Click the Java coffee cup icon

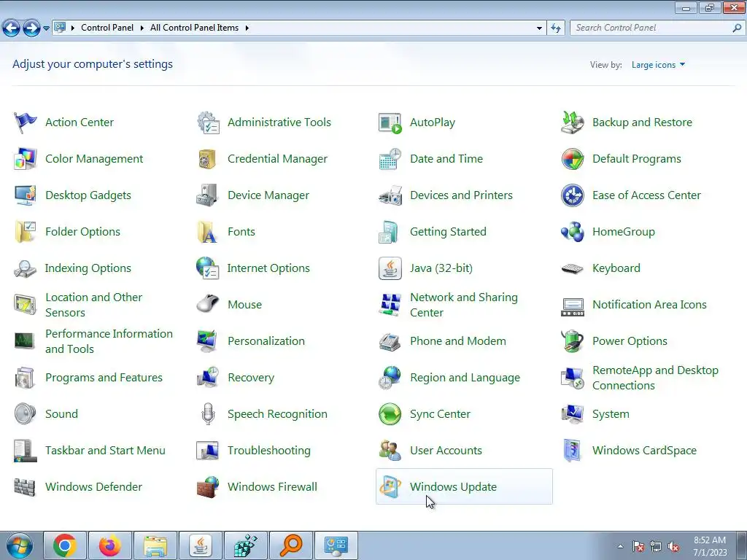tap(390, 268)
